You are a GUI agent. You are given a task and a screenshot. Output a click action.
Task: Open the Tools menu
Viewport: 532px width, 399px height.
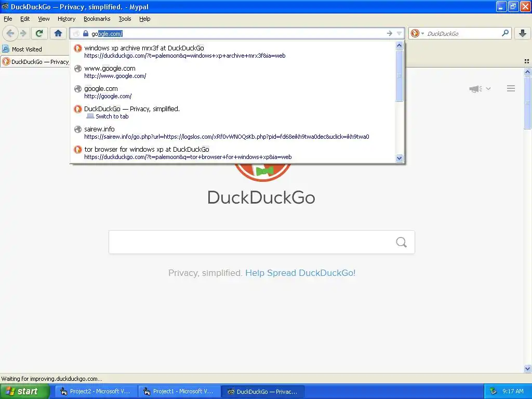click(x=125, y=19)
